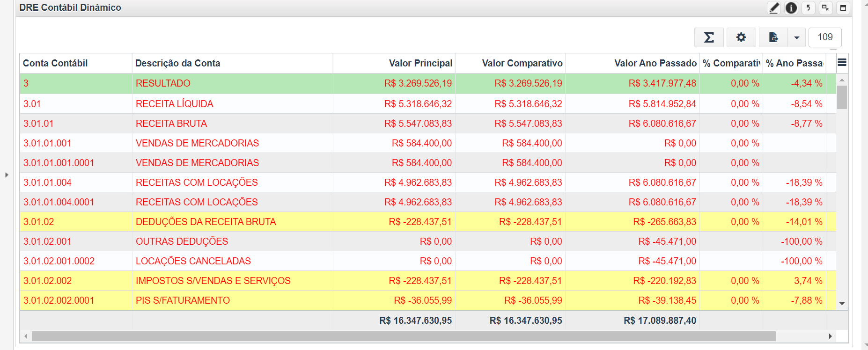
Task: Click down arrow of vertical table scrollbar
Action: click(842, 304)
